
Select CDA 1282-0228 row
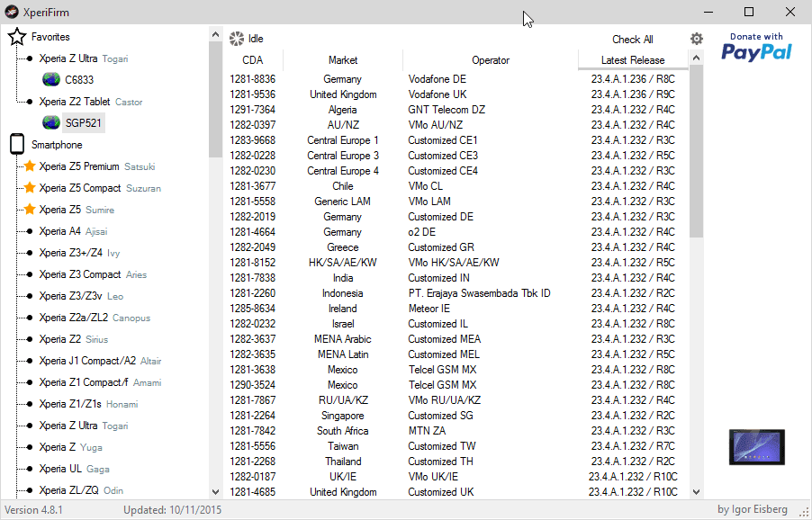456,156
